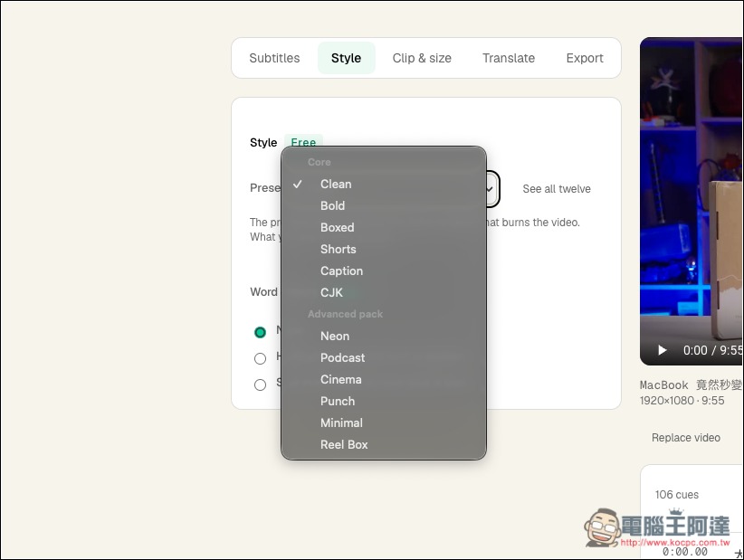Viewport: 744px width, 560px height.
Task: Select the third word radio option
Action: pyautogui.click(x=260, y=384)
